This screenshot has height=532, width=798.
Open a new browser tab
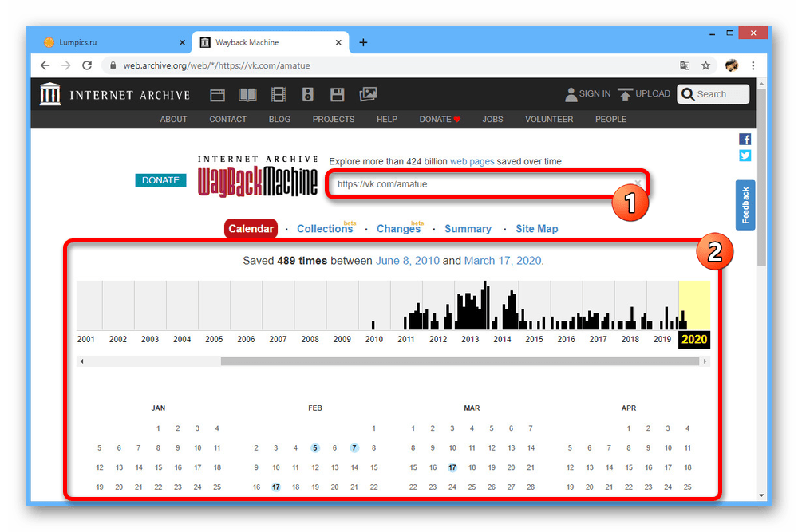pos(363,43)
